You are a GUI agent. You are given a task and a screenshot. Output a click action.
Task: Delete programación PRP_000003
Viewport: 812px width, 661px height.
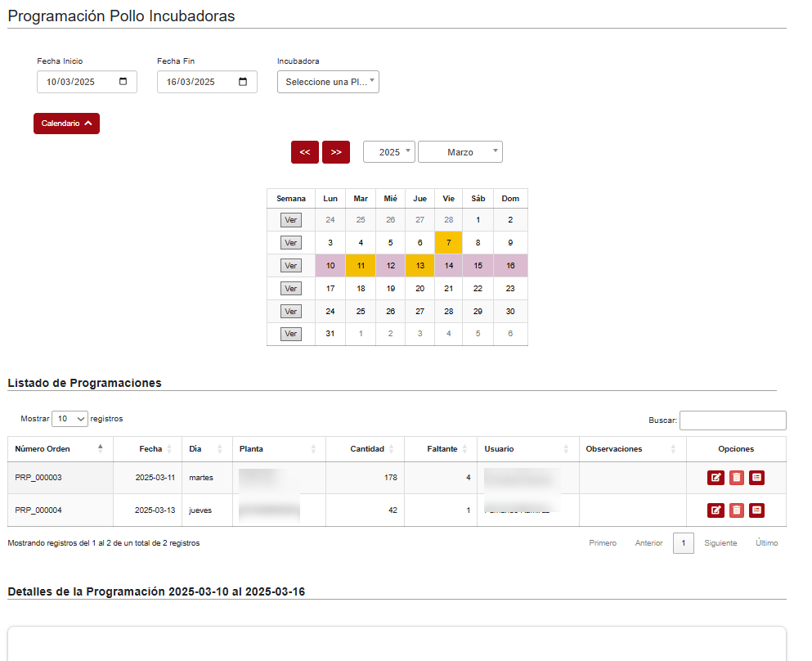click(x=737, y=478)
